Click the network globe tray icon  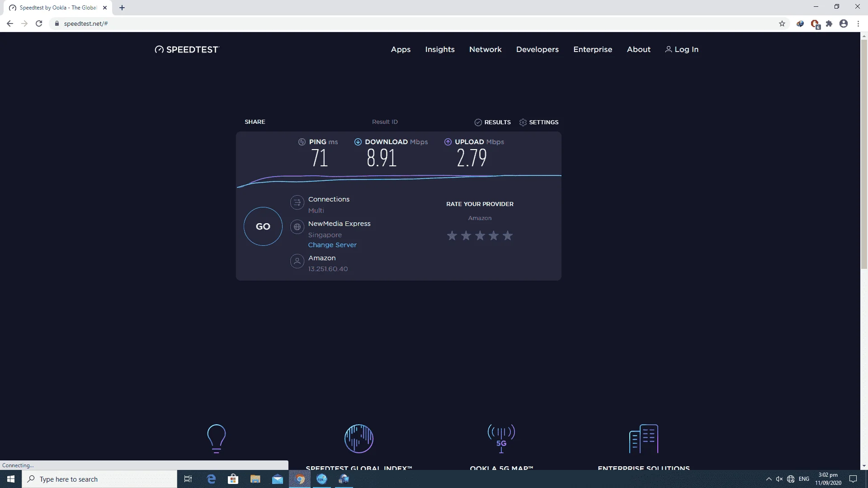click(791, 479)
